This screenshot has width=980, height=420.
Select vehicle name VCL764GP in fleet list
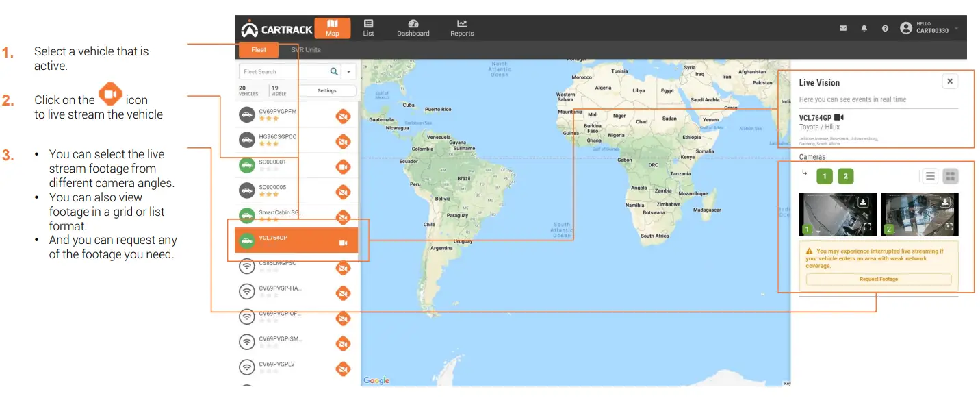[x=273, y=238]
